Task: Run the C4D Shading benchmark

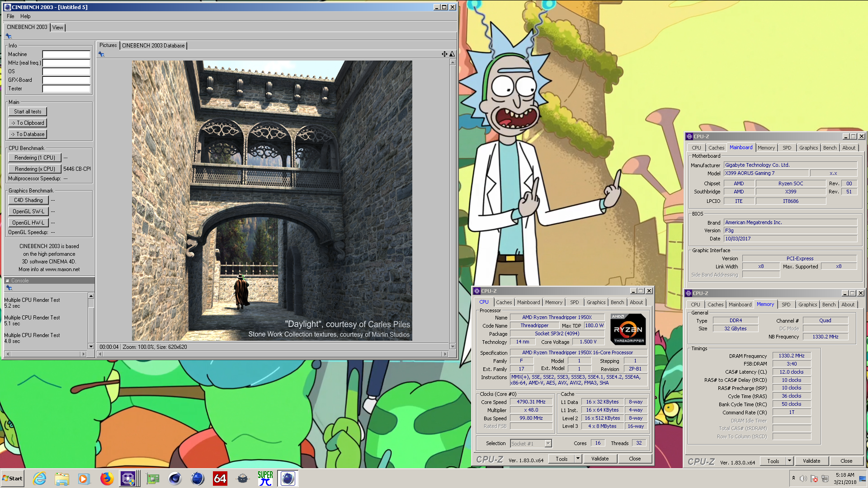Action: coord(28,200)
